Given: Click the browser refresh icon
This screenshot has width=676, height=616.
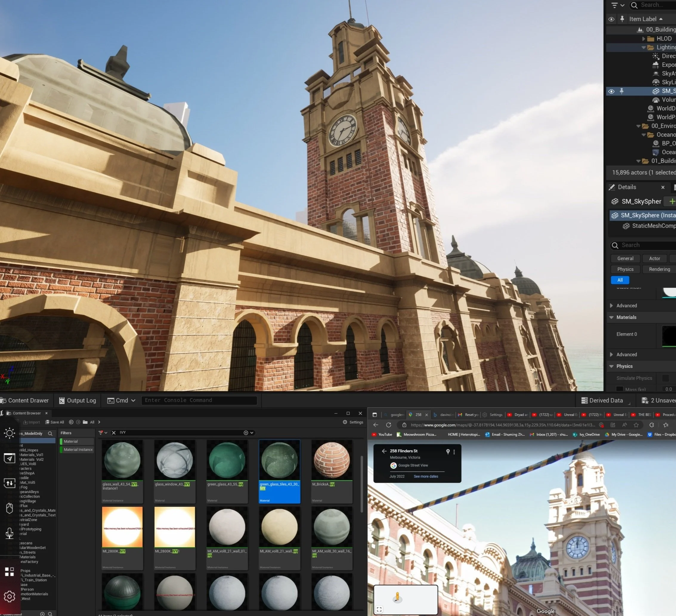Looking at the screenshot, I should tap(388, 425).
